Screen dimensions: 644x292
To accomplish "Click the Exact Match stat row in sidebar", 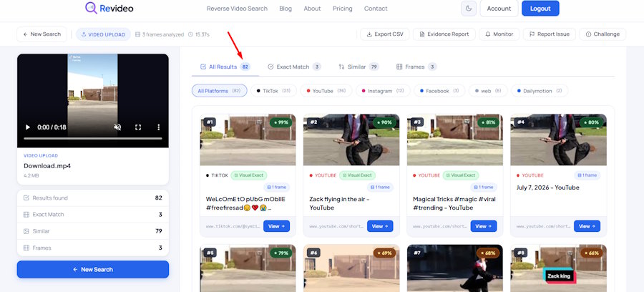I will click(x=93, y=215).
